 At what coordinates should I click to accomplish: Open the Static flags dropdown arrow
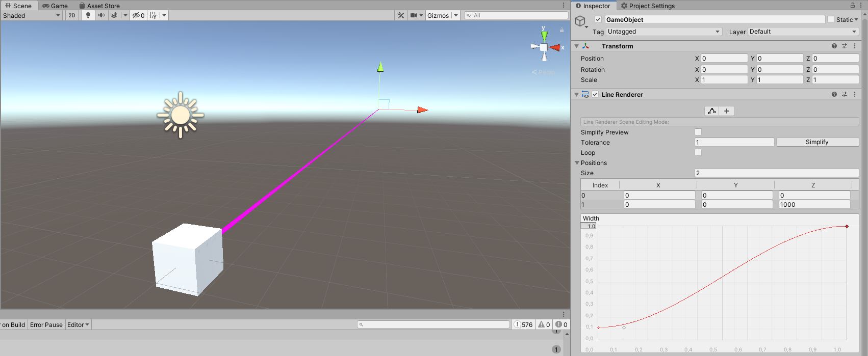point(856,19)
